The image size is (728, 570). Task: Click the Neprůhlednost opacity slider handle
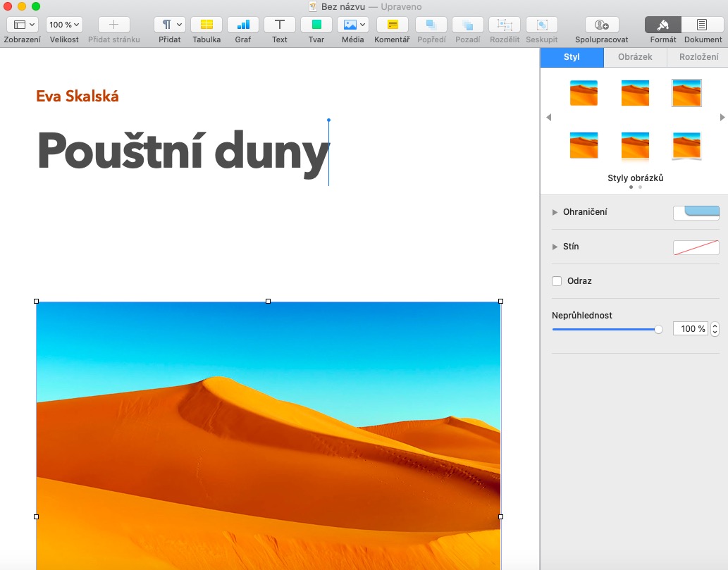[x=658, y=329]
